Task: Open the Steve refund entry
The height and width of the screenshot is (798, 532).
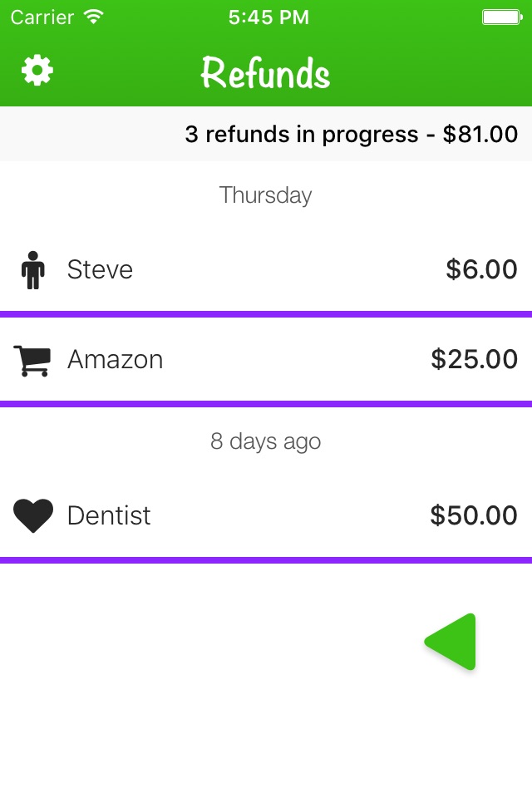Action: 266,269
